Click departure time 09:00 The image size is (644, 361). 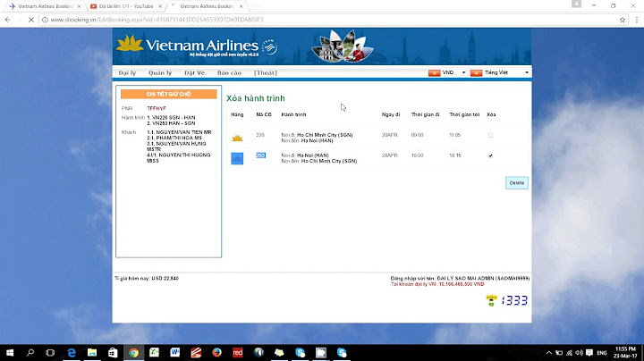[x=418, y=135]
